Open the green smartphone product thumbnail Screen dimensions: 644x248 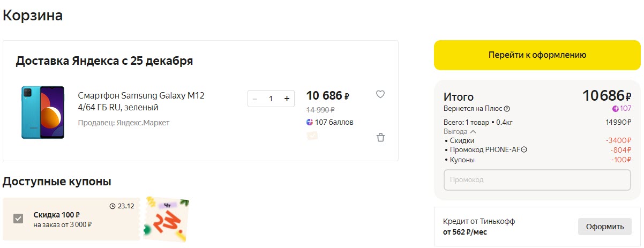43,112
